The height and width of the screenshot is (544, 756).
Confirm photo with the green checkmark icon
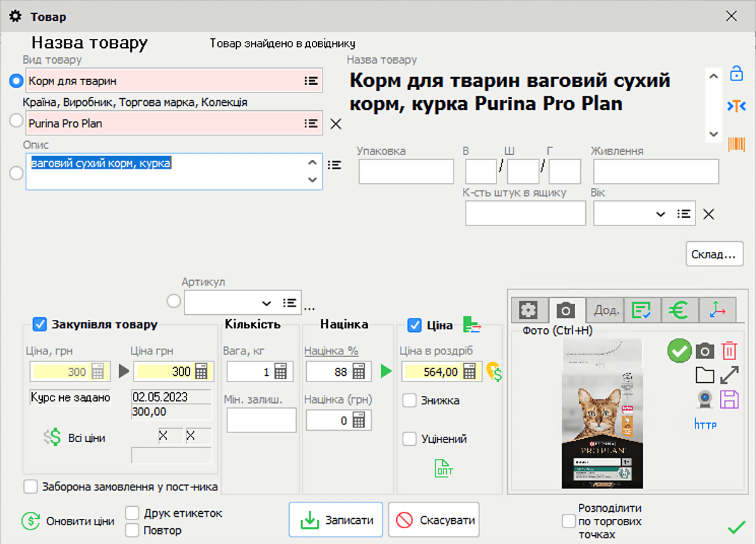(679, 351)
